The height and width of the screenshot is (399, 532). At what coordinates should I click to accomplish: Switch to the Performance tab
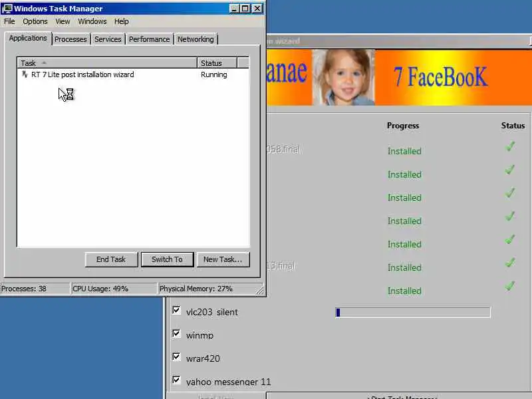(x=149, y=39)
